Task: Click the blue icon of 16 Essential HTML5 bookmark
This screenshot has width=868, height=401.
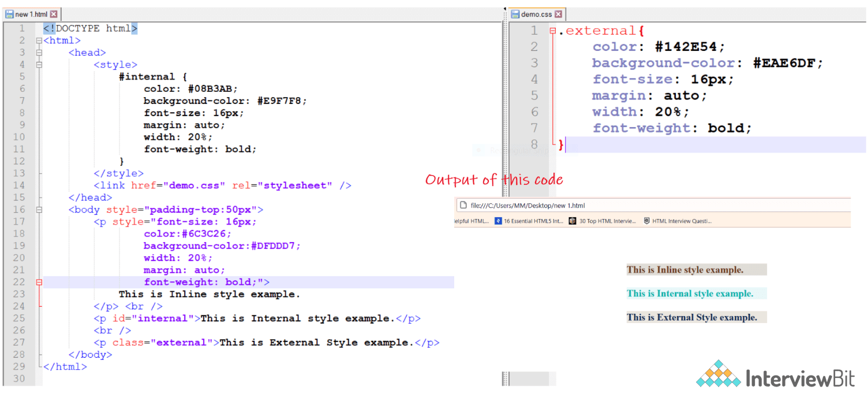Action: 498,221
